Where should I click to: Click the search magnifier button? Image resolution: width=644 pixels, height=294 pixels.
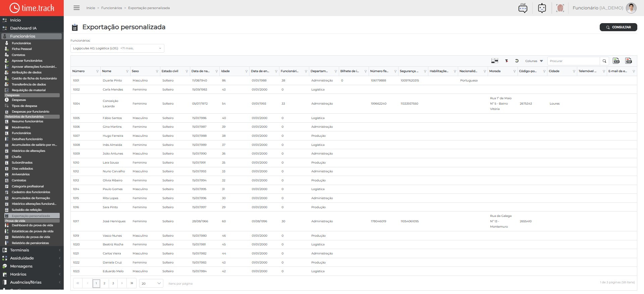point(604,61)
